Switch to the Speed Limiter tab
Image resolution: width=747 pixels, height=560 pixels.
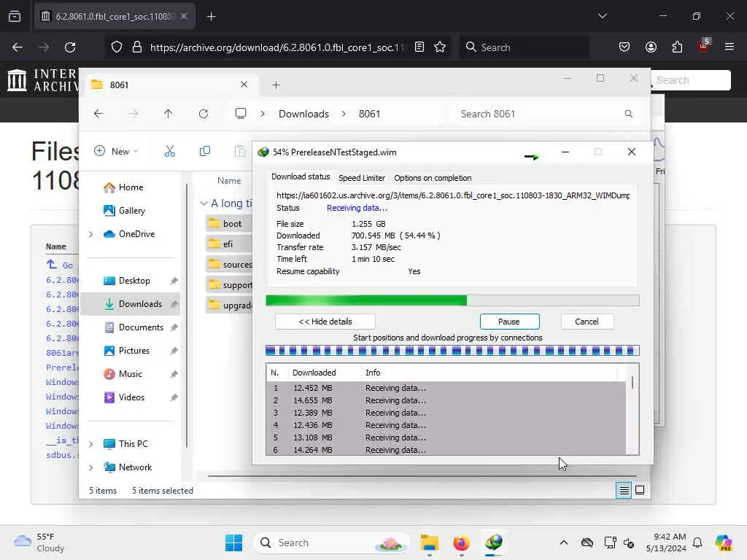tap(362, 178)
